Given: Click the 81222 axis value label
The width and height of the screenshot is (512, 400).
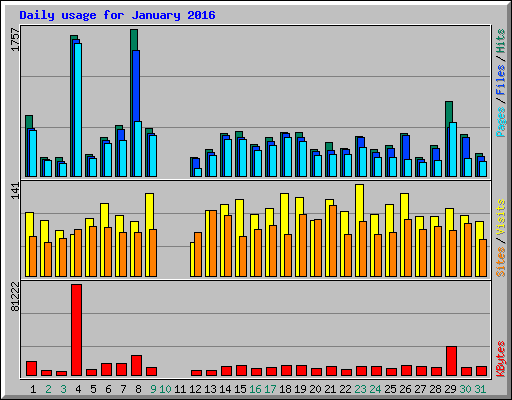Looking at the screenshot, I should click(x=15, y=297).
